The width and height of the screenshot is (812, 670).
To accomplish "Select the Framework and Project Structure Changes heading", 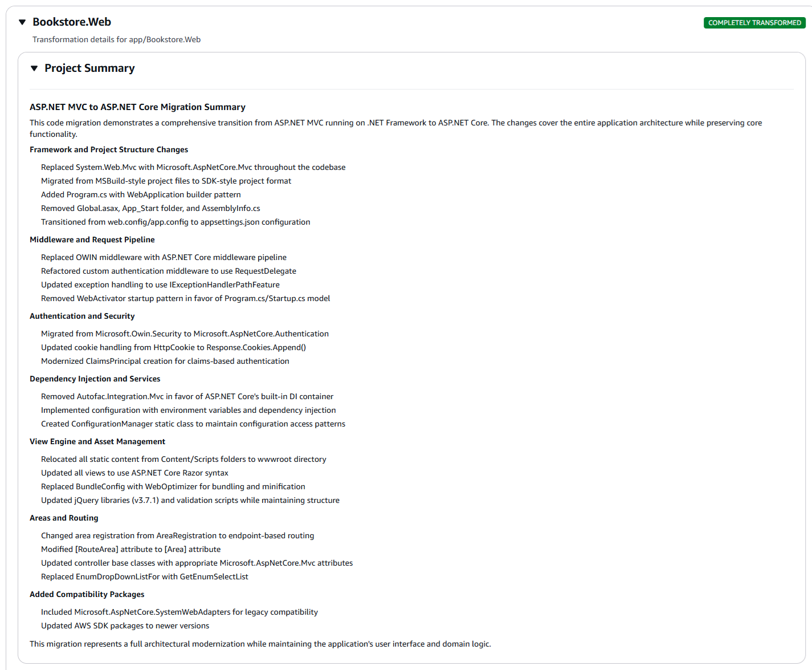I will coord(109,149).
